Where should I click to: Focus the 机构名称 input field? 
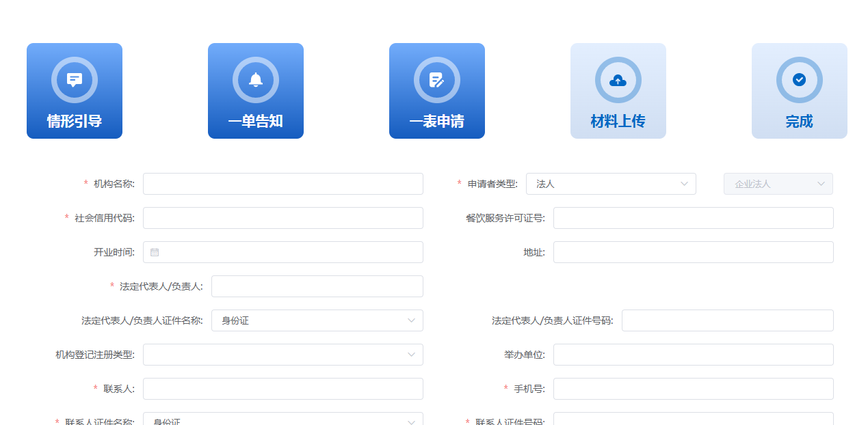coord(282,184)
